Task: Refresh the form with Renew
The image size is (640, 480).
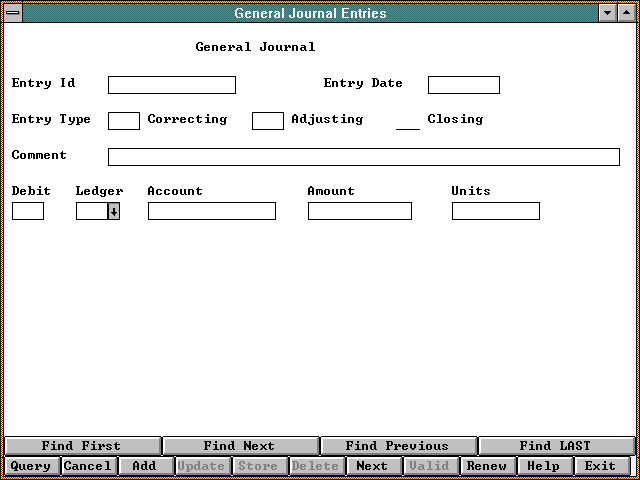Action: 487,466
